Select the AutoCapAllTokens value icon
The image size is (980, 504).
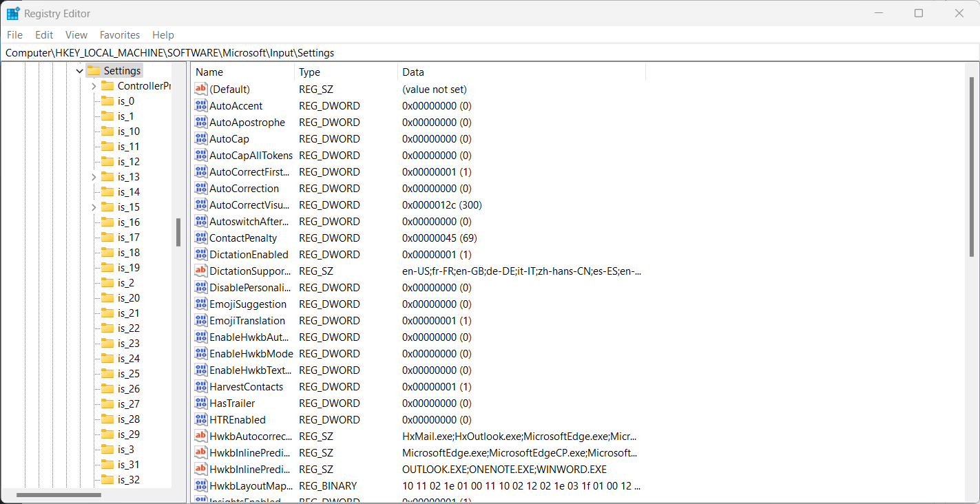pyautogui.click(x=201, y=155)
